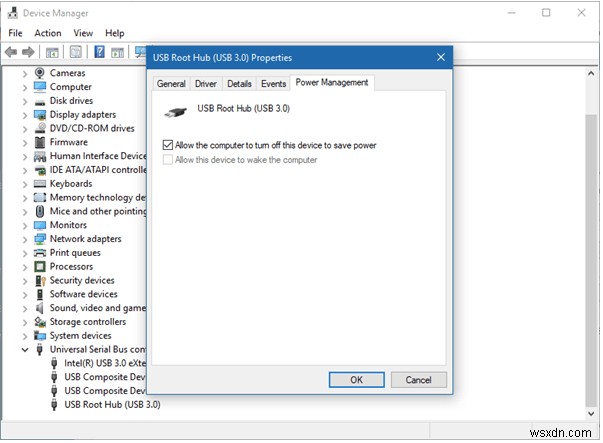Select the Mice and other pointing devices icon
Viewport: 603px width, 443px height.
(x=40, y=211)
